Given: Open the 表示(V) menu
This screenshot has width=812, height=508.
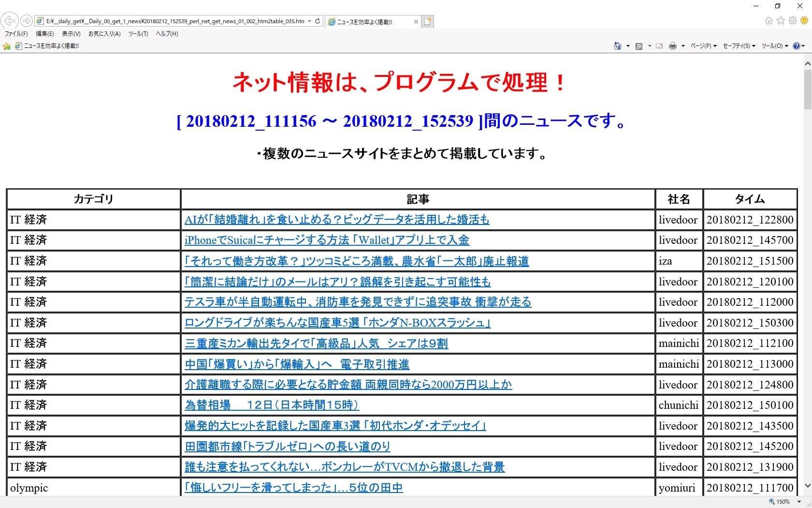Looking at the screenshot, I should coord(71,34).
